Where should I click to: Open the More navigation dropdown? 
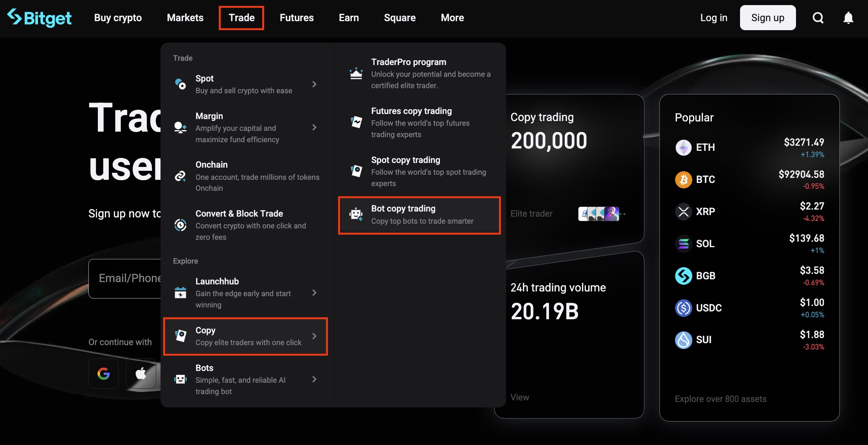click(x=452, y=18)
